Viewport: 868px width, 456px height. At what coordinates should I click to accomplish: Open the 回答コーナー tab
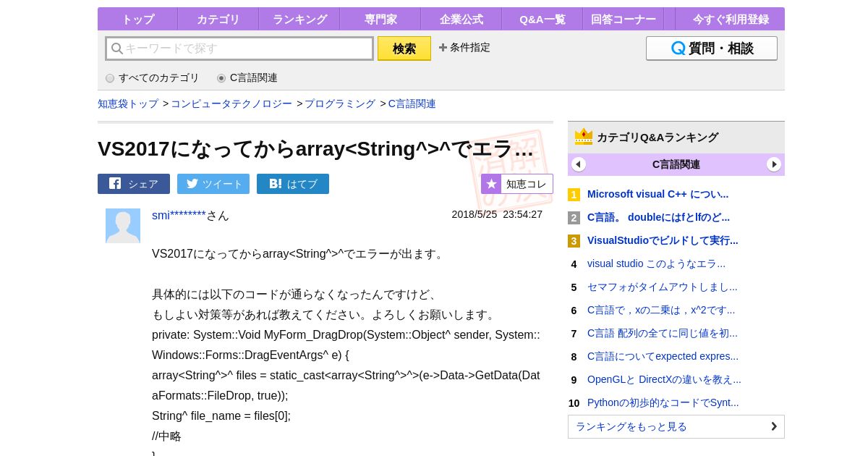[x=624, y=20]
